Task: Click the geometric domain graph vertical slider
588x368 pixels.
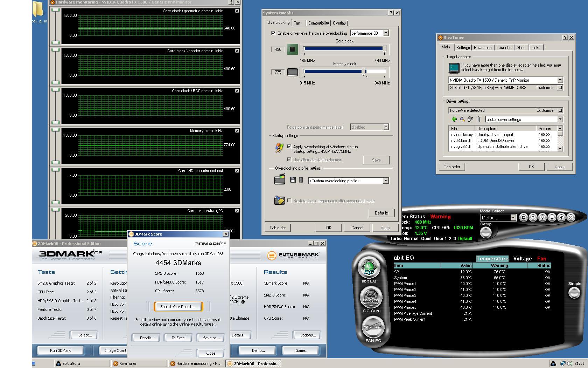Action: pyautogui.click(x=55, y=26)
